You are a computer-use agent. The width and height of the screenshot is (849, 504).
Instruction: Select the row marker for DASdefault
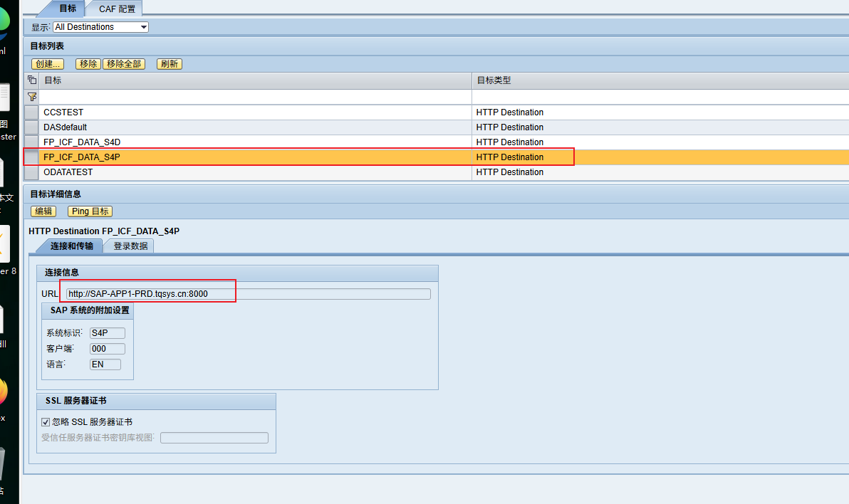31,127
